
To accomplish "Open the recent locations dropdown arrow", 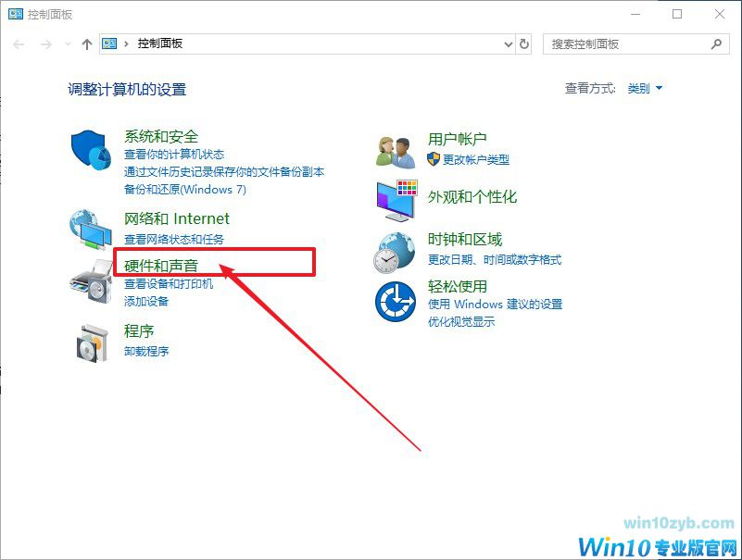I will (x=68, y=44).
